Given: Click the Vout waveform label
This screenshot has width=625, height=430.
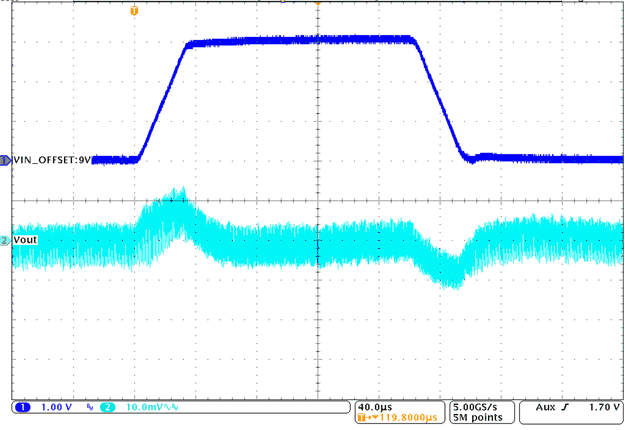Looking at the screenshot, I should [x=26, y=241].
